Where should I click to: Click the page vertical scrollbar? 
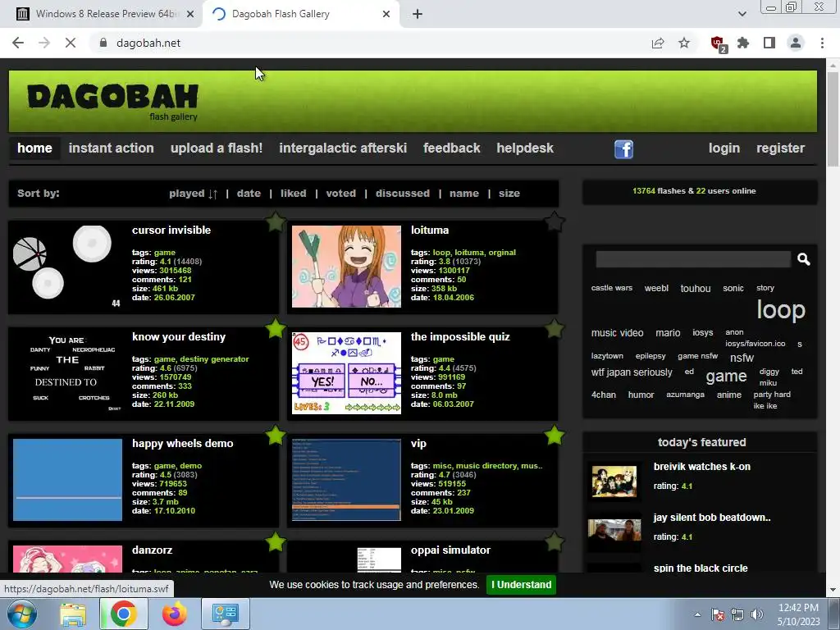(833, 118)
